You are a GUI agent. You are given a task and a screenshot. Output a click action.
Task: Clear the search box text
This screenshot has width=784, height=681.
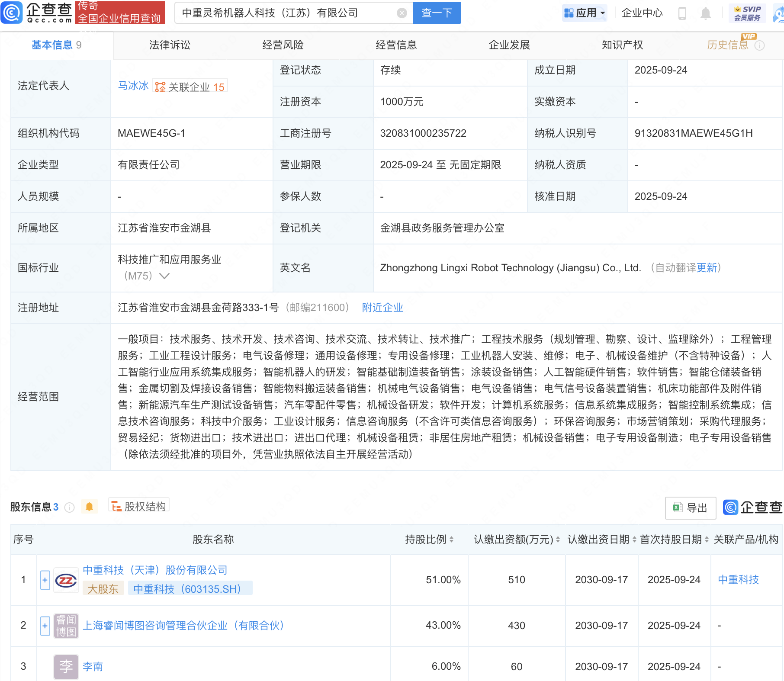(402, 13)
